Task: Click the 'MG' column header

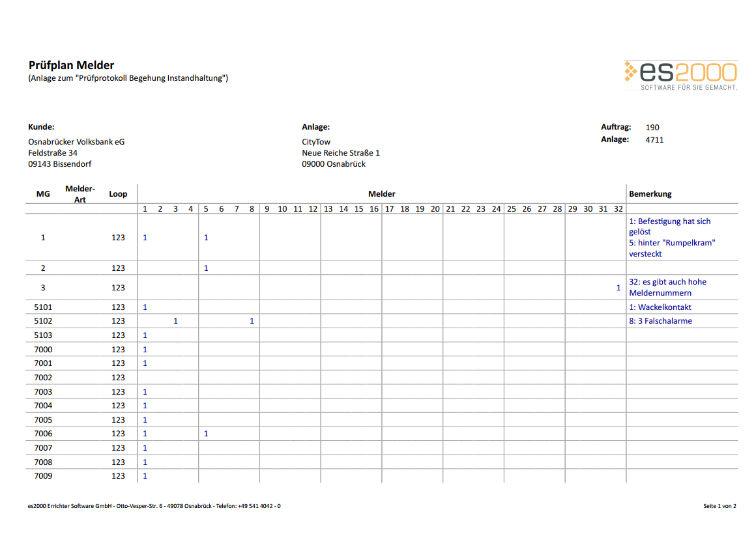Action: pos(43,194)
